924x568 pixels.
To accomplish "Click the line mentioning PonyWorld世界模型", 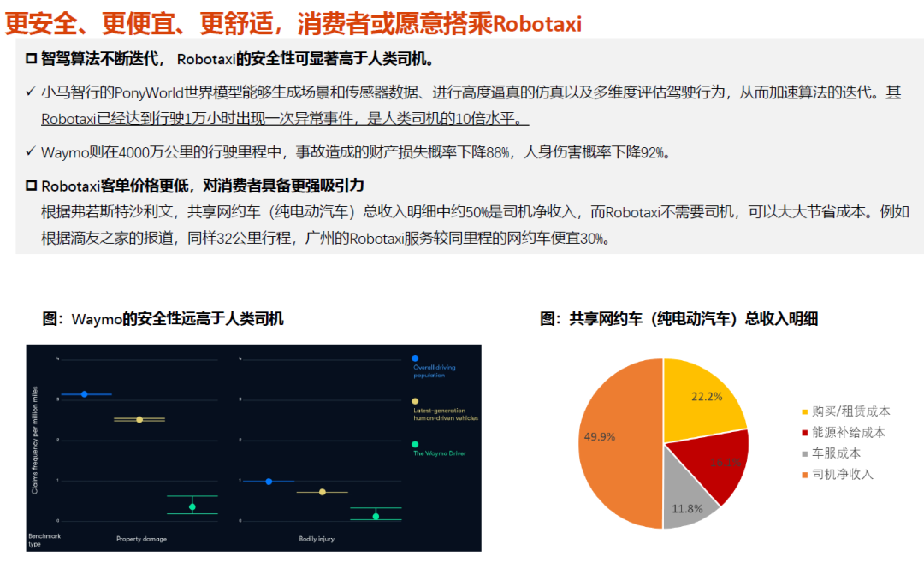I will 471,92.
